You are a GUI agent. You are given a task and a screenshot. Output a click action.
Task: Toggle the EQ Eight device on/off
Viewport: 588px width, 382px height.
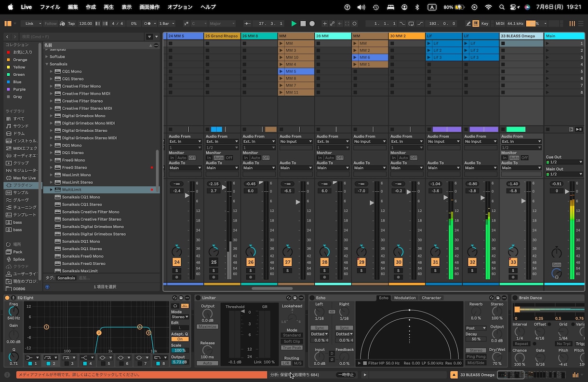click(7, 298)
